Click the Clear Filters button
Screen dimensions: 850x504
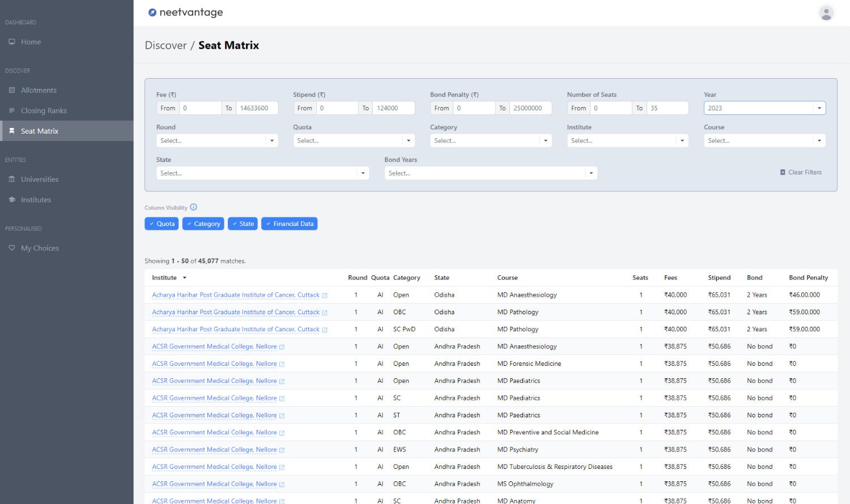coord(800,172)
